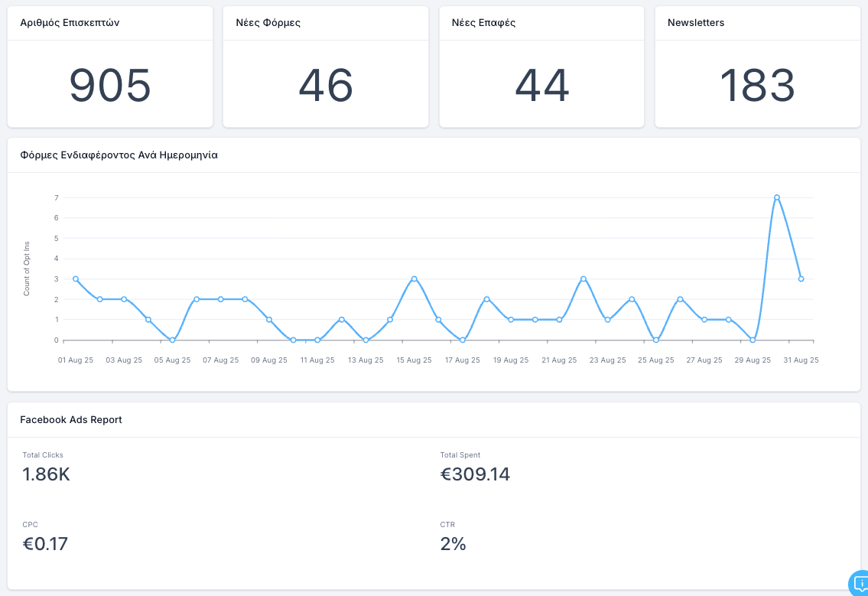The image size is (868, 596).
Task: Click the Αριθμός Επισκεπτών card title
Action: tap(70, 23)
